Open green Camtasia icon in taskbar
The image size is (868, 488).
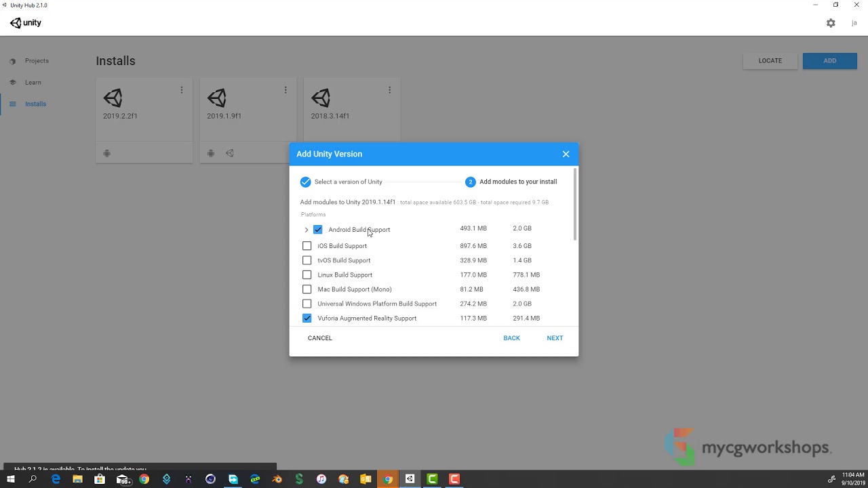[x=432, y=479]
